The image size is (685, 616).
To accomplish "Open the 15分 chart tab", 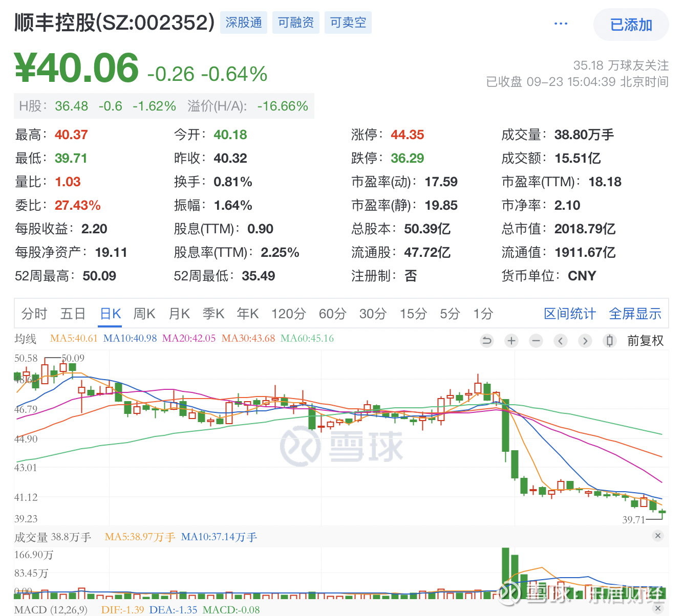I will (x=413, y=314).
